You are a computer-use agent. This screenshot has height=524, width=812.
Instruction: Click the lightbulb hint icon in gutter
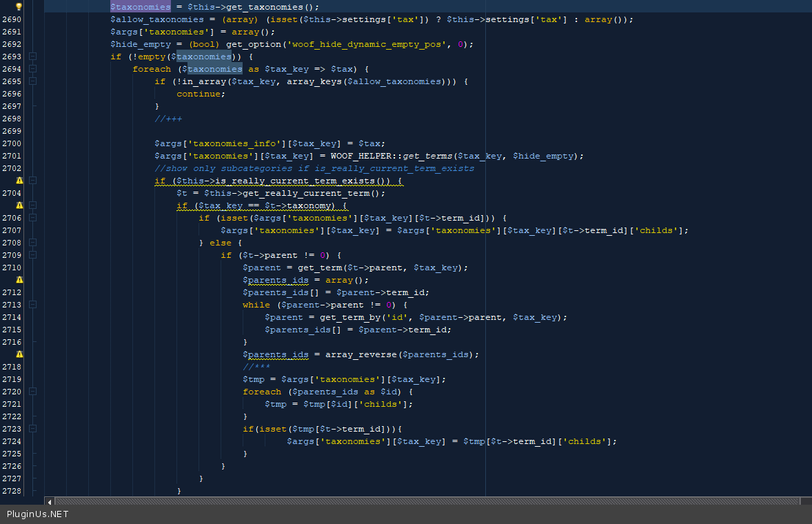pyautogui.click(x=19, y=7)
